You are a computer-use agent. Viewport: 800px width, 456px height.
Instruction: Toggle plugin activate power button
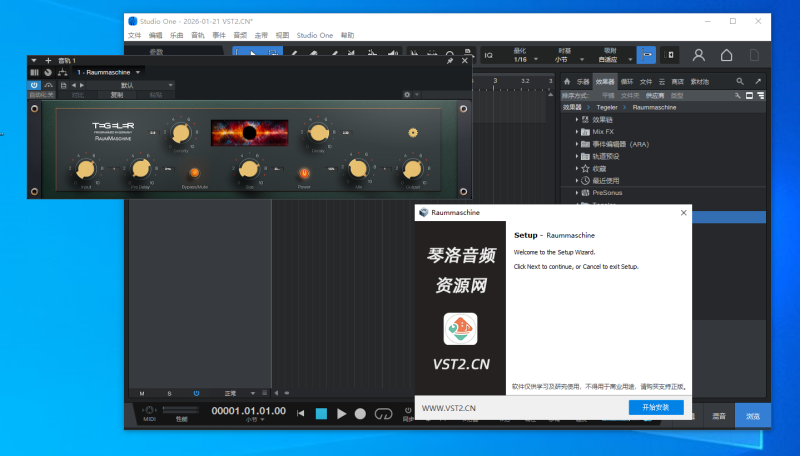(x=34, y=85)
